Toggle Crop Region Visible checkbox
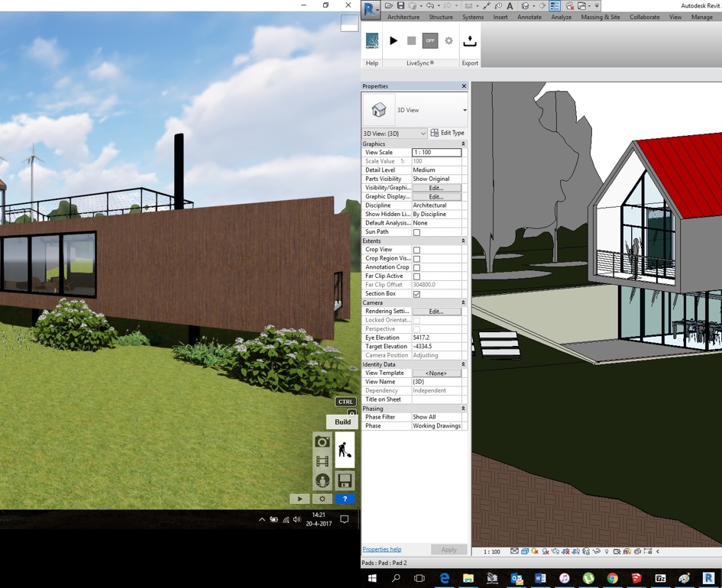The width and height of the screenshot is (722, 588). [x=416, y=259]
